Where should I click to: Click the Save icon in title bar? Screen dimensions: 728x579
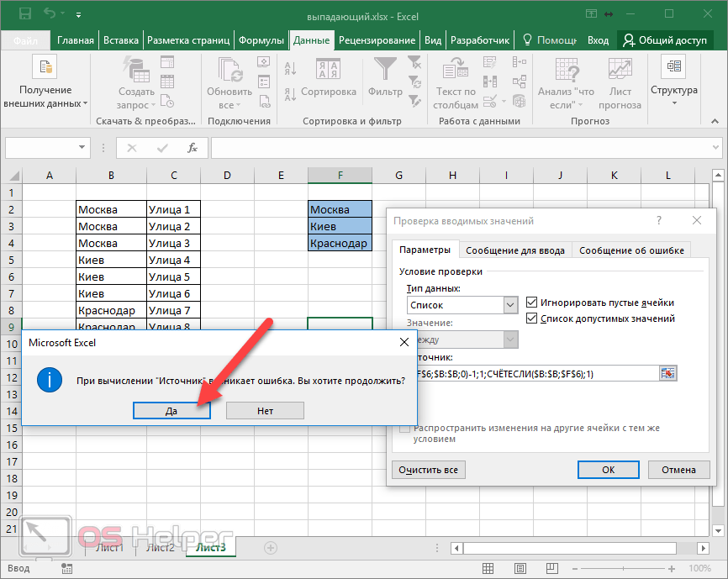tap(24, 14)
